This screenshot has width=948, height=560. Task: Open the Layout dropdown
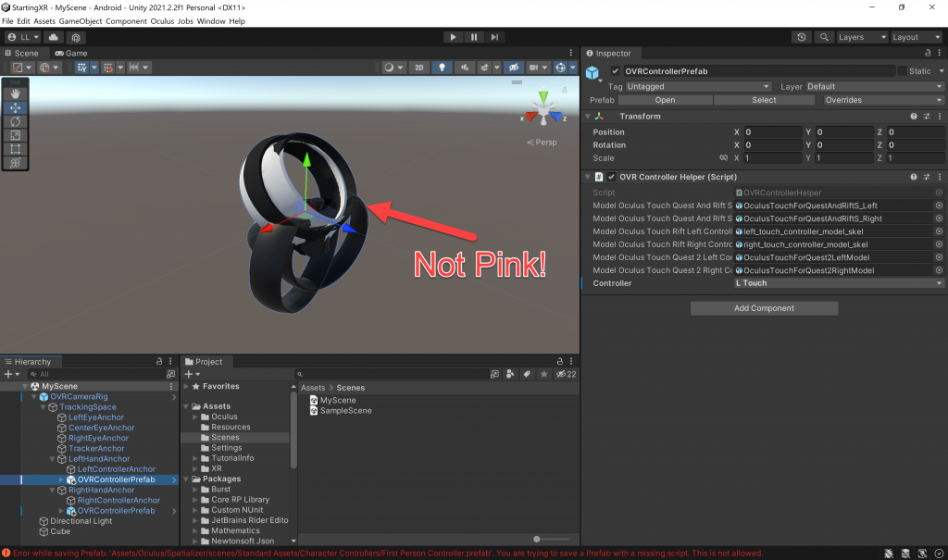916,37
